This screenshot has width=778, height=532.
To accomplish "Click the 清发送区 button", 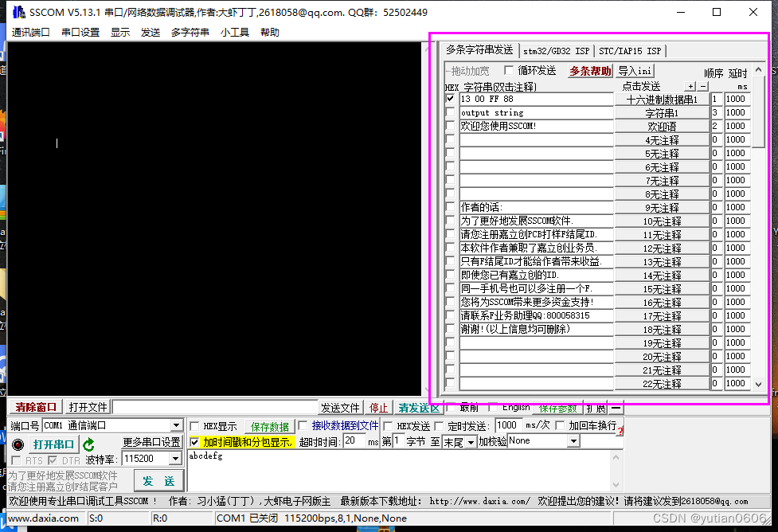I will [419, 408].
